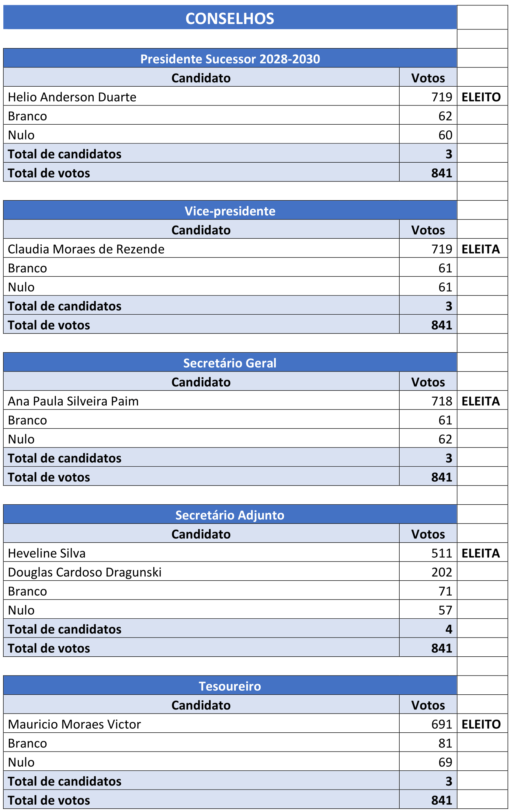This screenshot has width=510, height=812.
Task: Select the Presidente Sucessor 2028-2030 header
Action: 230,59
